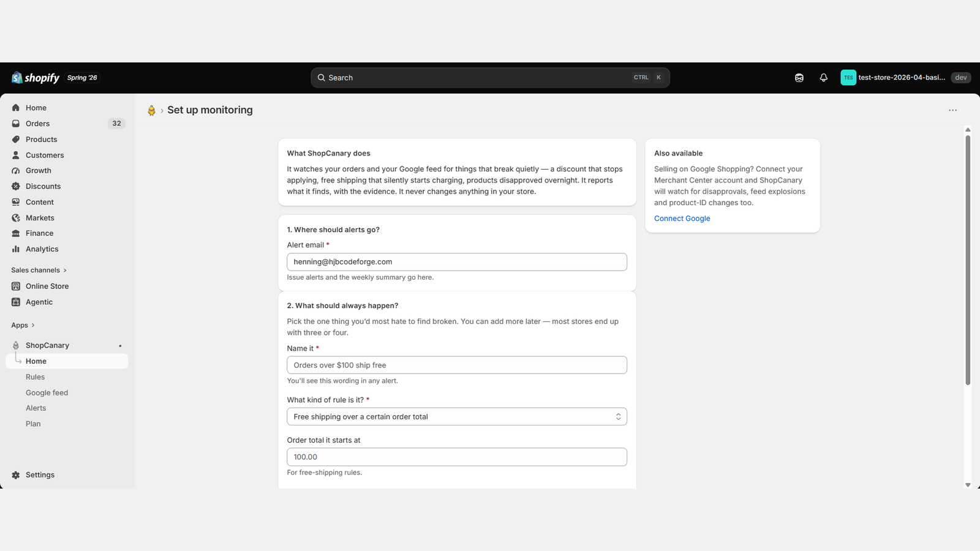Click the vertical scrollbar thumb

[968, 260]
